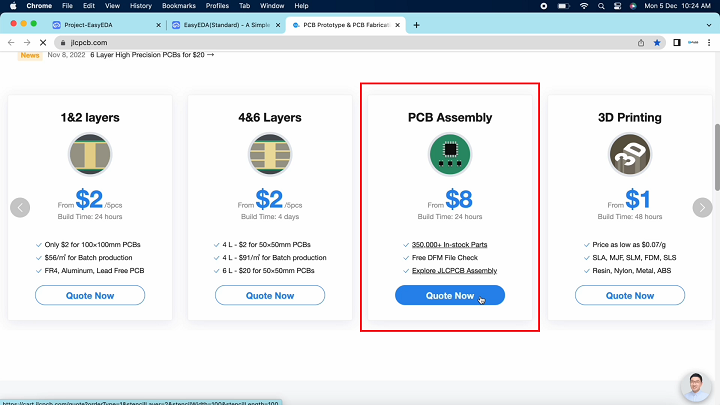Stop loading the page
720x405 pixels.
click(x=43, y=43)
